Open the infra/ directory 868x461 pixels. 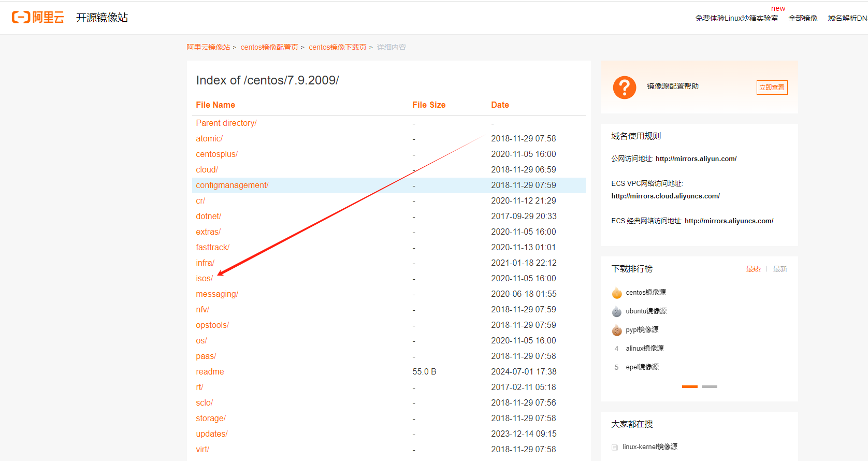pyautogui.click(x=205, y=263)
